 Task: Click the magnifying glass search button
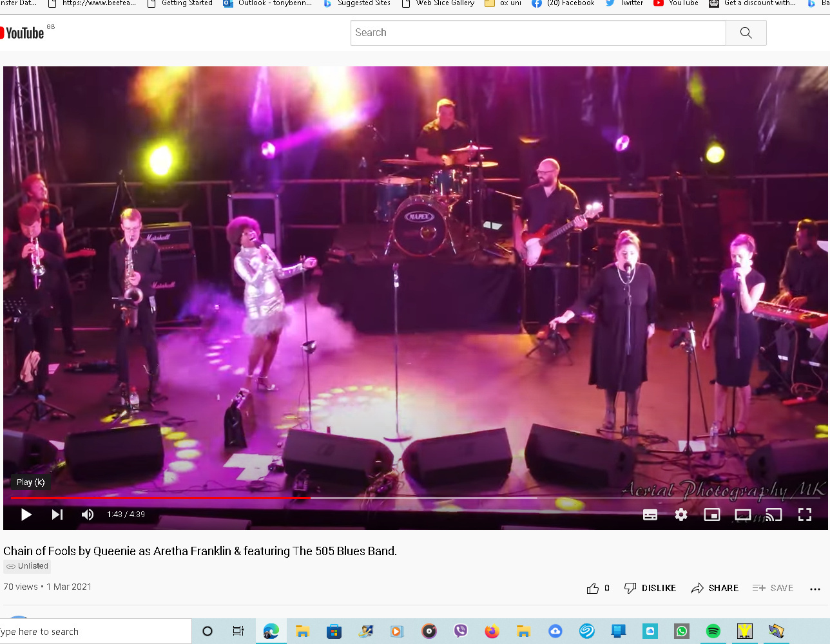click(746, 33)
